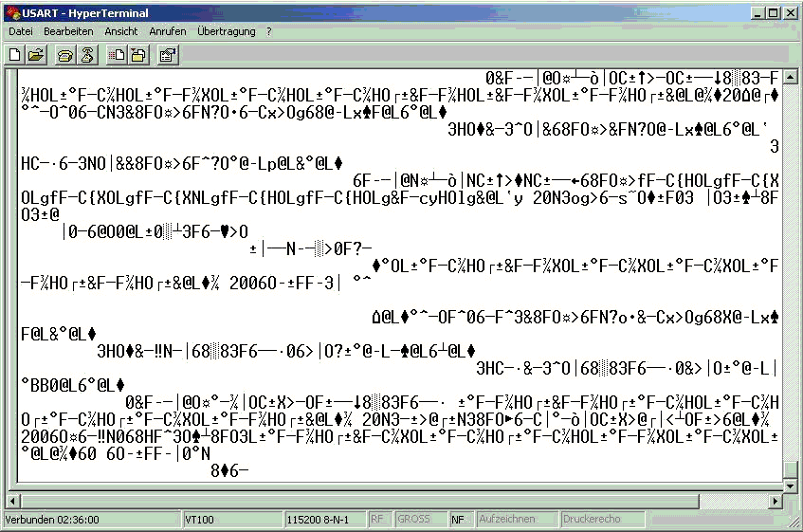Click the horizontal scrollbar left arrow
Screen dimensions: 803x532
(13, 501)
